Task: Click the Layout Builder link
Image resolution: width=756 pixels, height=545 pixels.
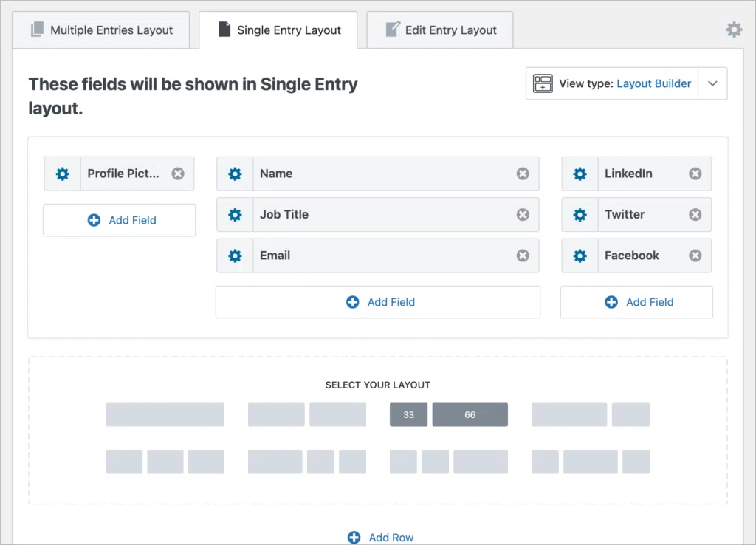Action: (x=654, y=83)
